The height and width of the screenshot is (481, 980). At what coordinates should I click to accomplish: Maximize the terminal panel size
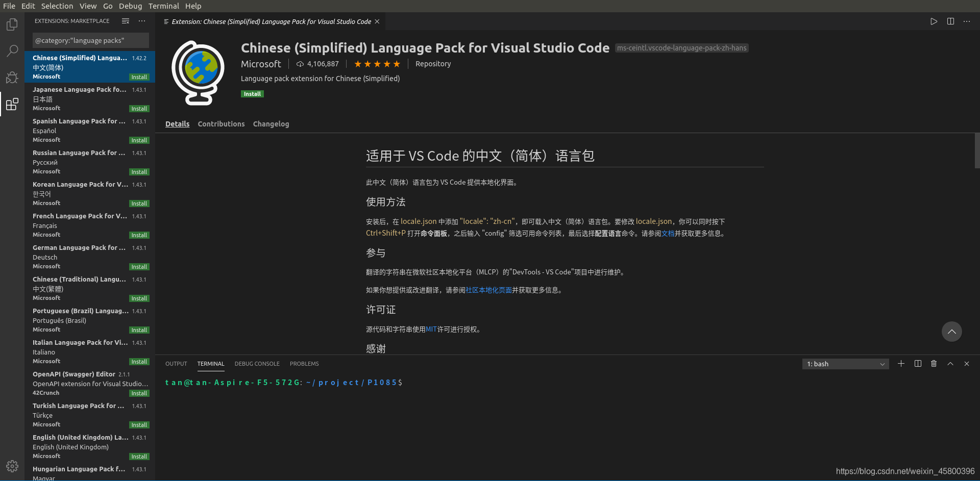tap(950, 364)
